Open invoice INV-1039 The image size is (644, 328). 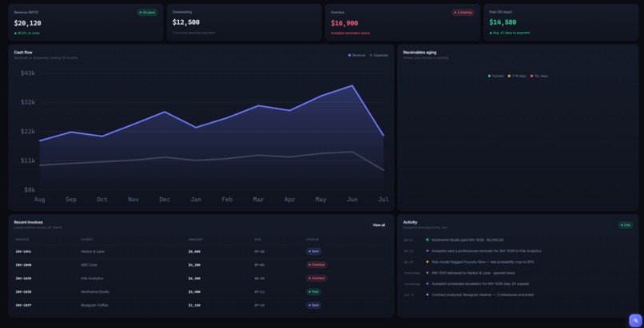coord(23,279)
